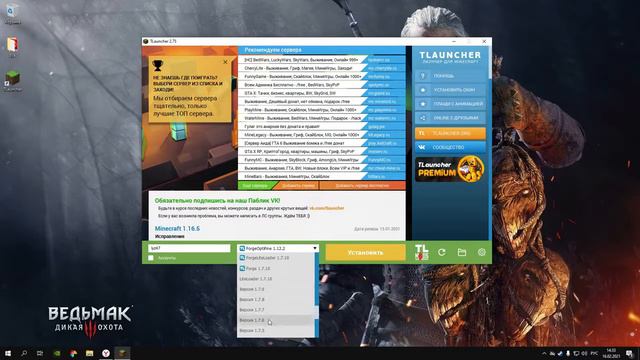
Task: Click the TLauncher taskbar icon
Action: 122,353
